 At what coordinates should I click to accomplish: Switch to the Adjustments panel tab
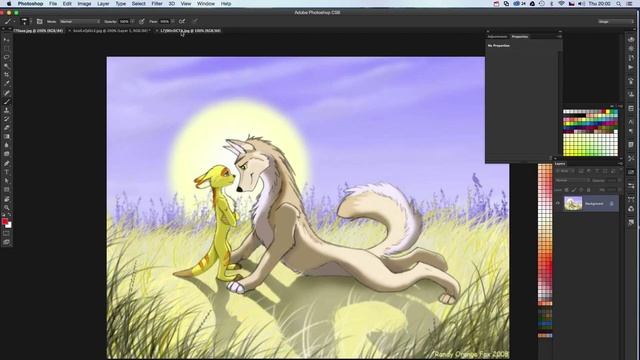pos(497,37)
